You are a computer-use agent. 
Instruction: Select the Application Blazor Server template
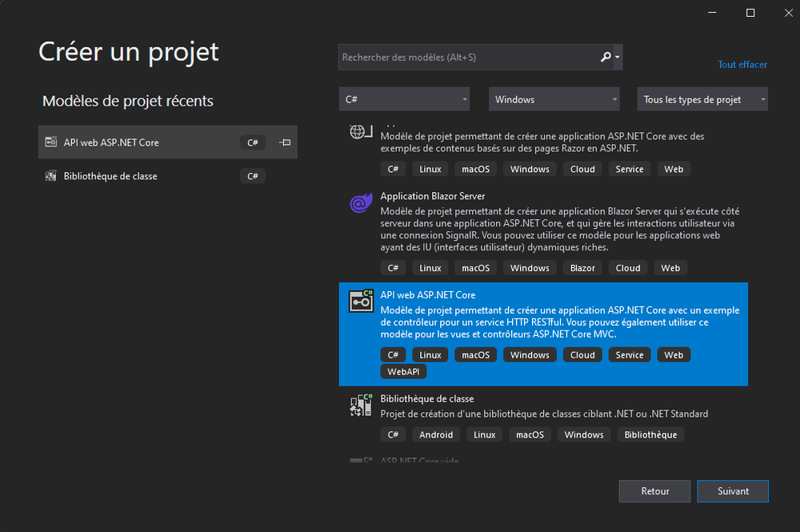(448, 196)
